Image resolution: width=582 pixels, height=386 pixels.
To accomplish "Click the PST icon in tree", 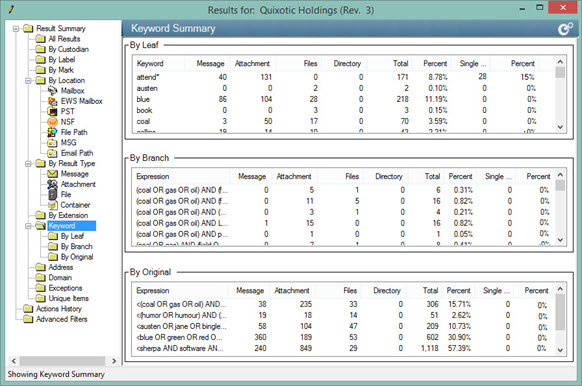I will (x=52, y=111).
